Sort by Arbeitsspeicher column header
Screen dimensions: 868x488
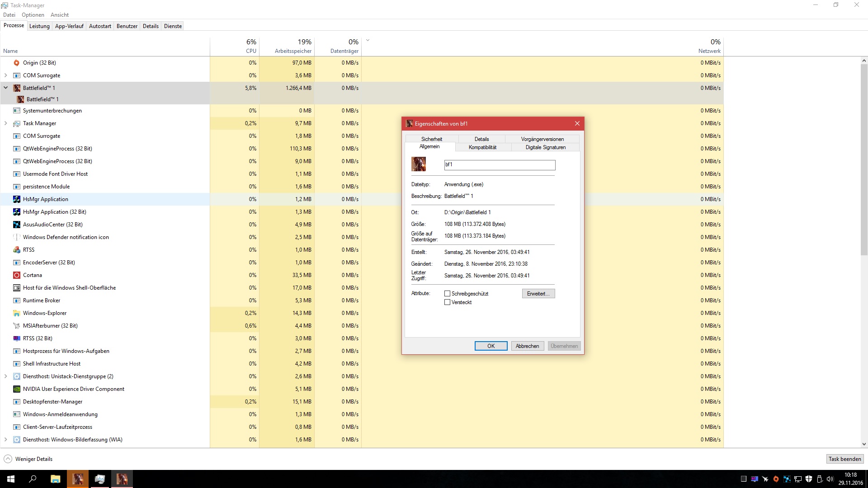[287, 46]
